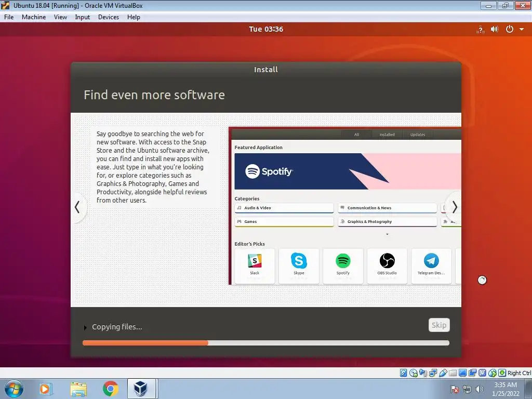The image size is (532, 399).
Task: Click the Ubuntu power icon
Action: (x=509, y=29)
